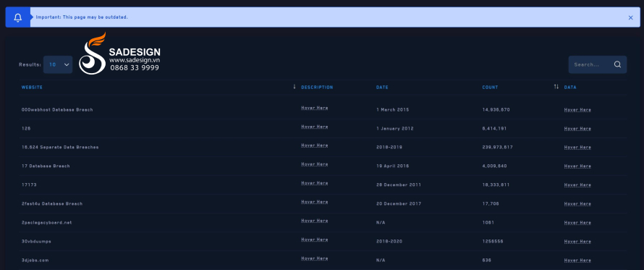Click the date range 2018-2019
The image size is (644, 270).
click(x=389, y=147)
